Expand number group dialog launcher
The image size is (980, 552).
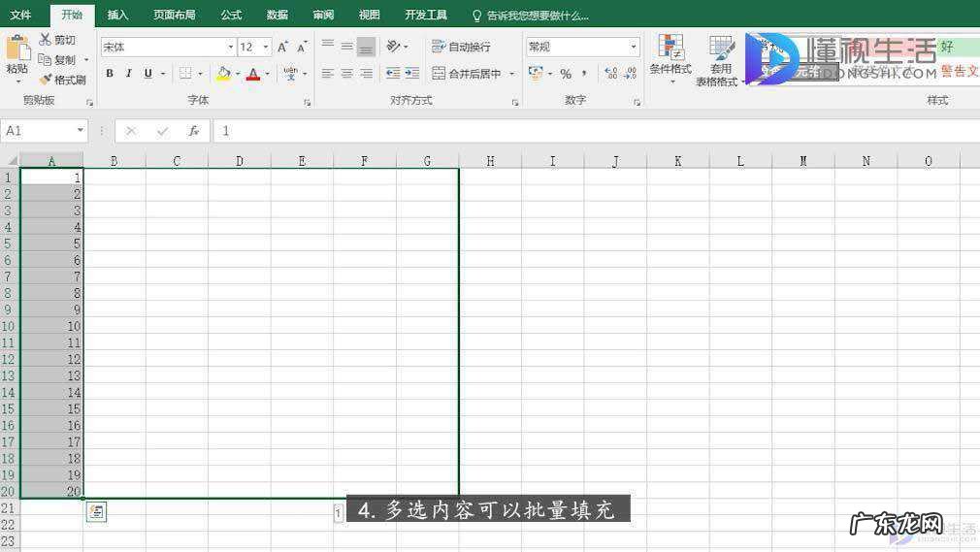tap(637, 102)
